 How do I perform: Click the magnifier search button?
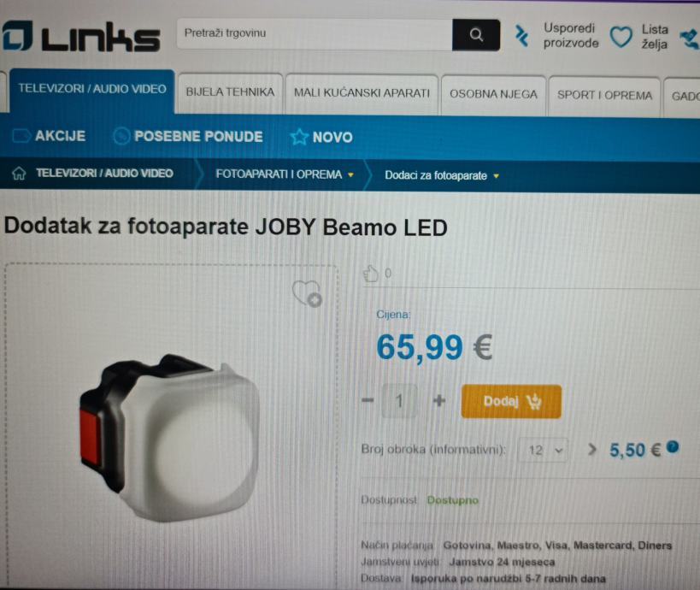(476, 35)
